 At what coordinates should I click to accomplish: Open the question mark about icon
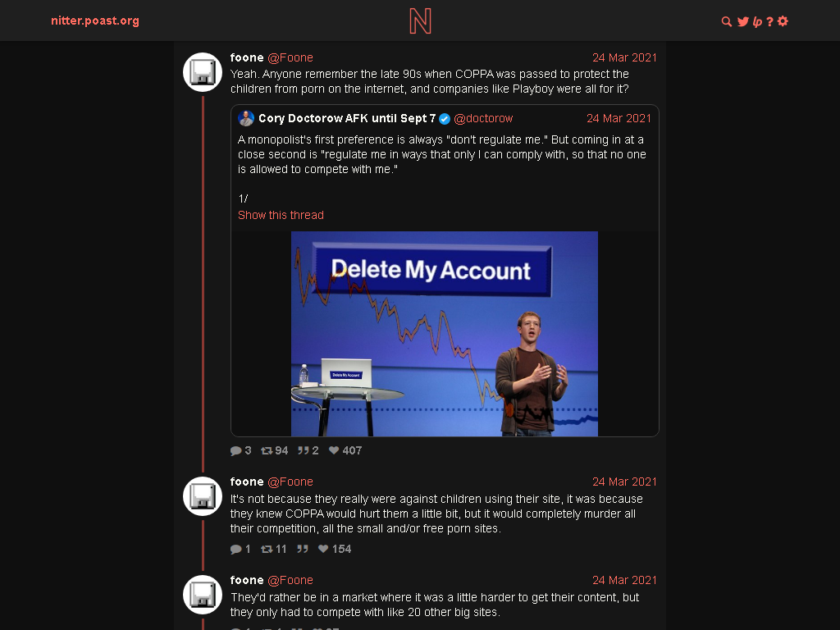pos(769,21)
